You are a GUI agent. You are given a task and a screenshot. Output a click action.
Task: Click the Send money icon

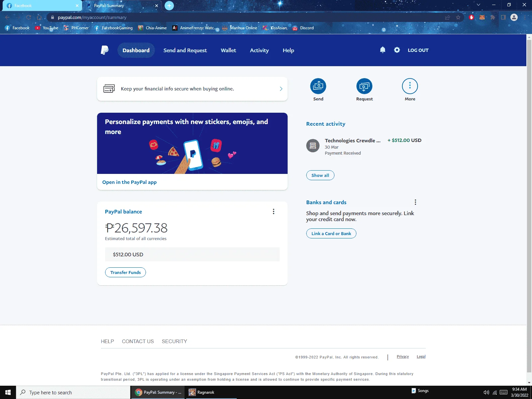(318, 86)
